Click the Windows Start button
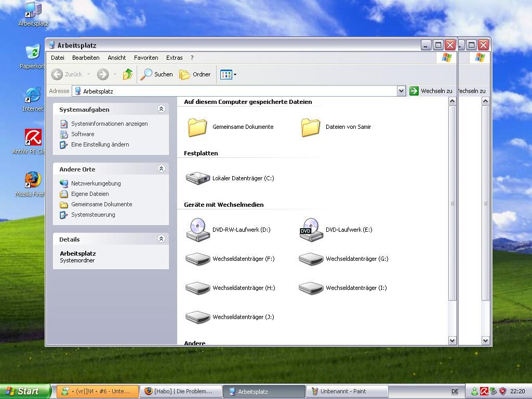 click(24, 391)
